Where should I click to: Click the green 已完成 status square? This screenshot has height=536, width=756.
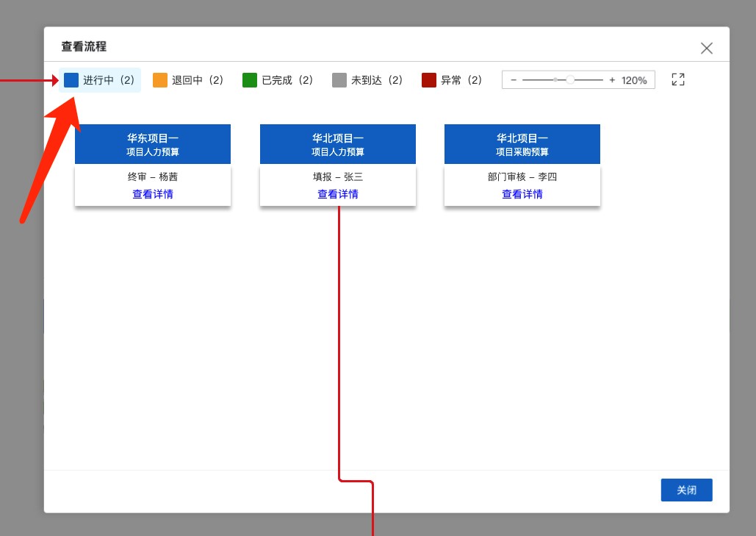(250, 80)
